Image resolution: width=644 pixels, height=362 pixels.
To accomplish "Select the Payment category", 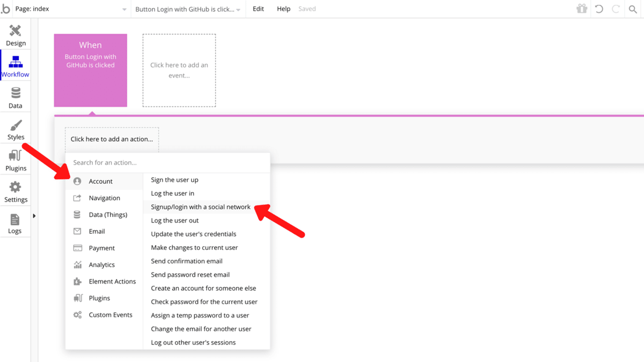I will point(104,248).
